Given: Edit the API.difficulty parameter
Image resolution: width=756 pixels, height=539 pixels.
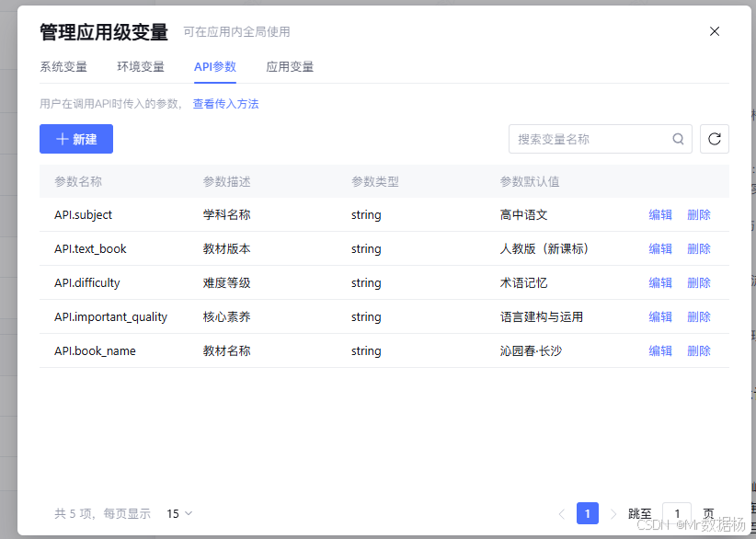Looking at the screenshot, I should point(660,282).
